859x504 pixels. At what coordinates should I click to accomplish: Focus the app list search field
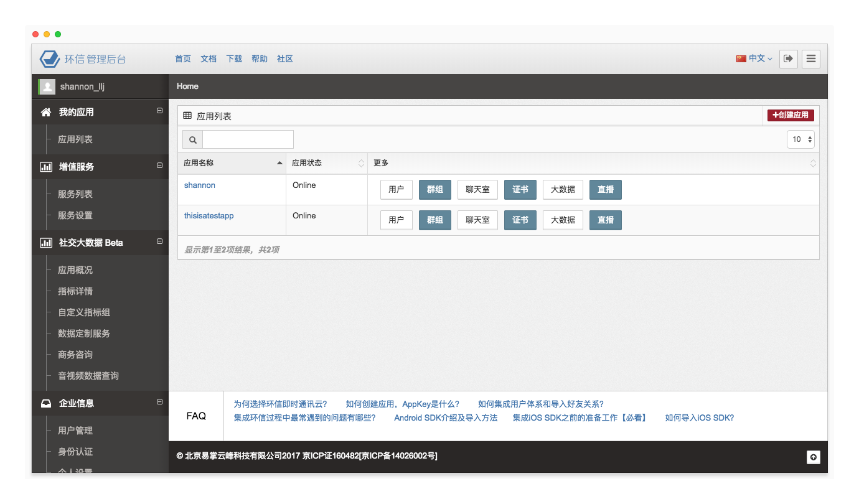248,139
